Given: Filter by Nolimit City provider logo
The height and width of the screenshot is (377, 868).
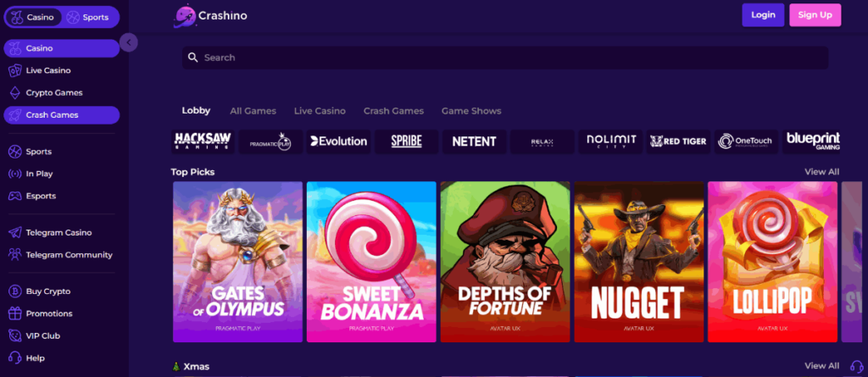Looking at the screenshot, I should tap(610, 141).
